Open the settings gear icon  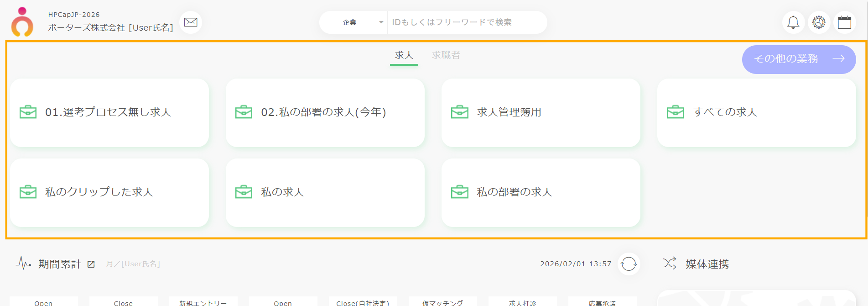pos(819,22)
